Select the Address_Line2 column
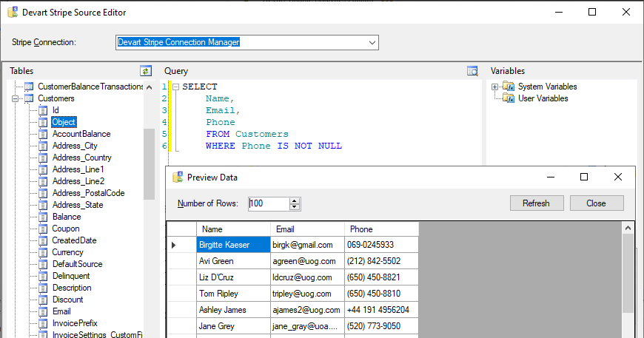Viewport: 644px width, 338px height. point(78,181)
